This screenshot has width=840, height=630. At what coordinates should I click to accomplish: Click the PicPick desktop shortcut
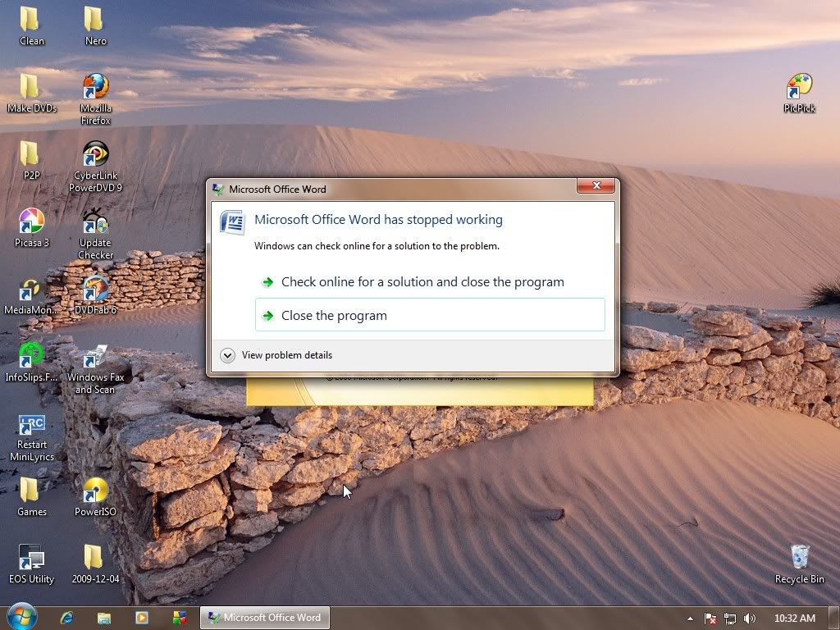[x=799, y=94]
